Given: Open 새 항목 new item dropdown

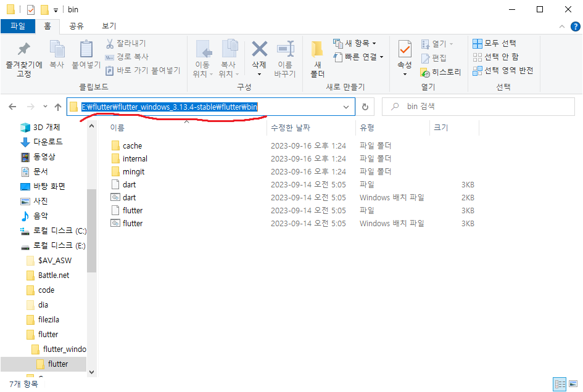Looking at the screenshot, I should [355, 44].
